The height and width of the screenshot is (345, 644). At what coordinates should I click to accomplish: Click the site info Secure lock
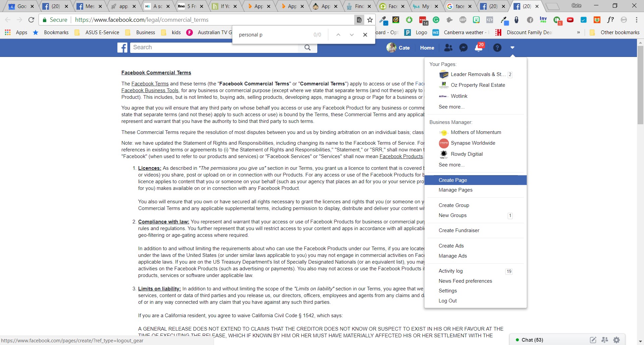pos(55,20)
